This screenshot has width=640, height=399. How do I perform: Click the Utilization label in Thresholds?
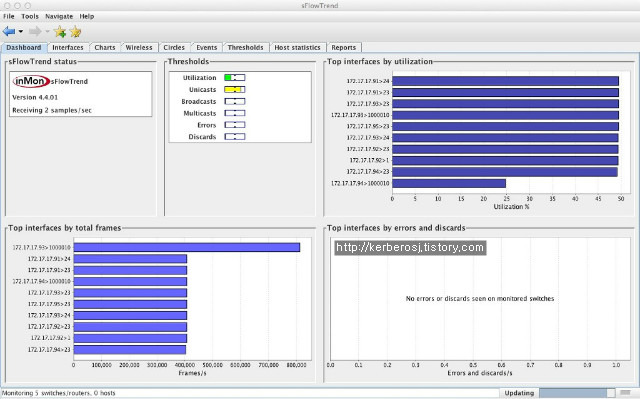pos(199,78)
